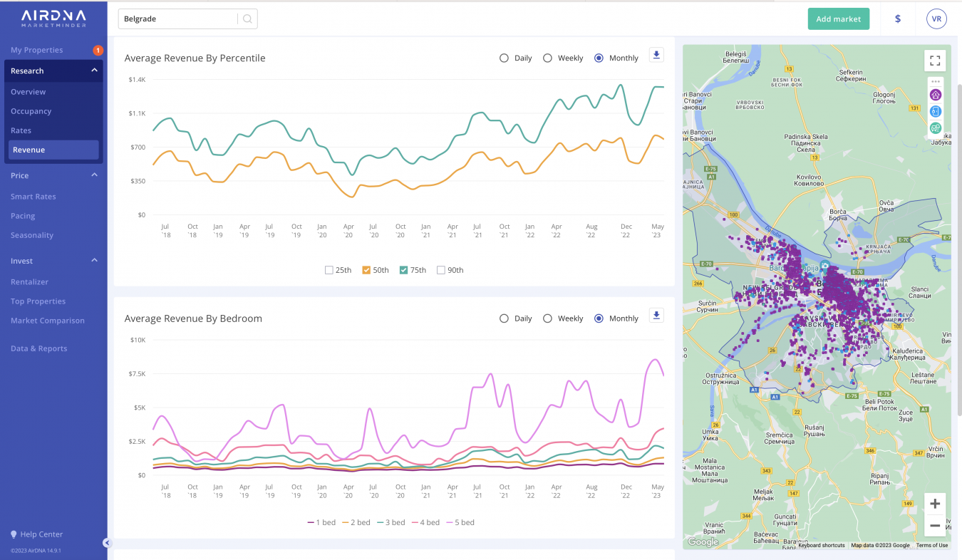962x560 pixels.
Task: Click the purple entire-home map filter icon
Action: pyautogui.click(x=936, y=95)
